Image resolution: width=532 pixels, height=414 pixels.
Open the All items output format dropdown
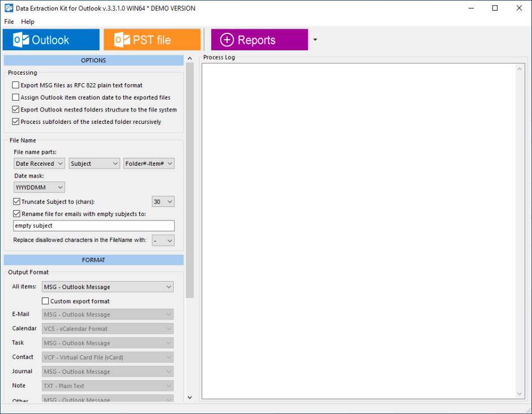point(108,287)
